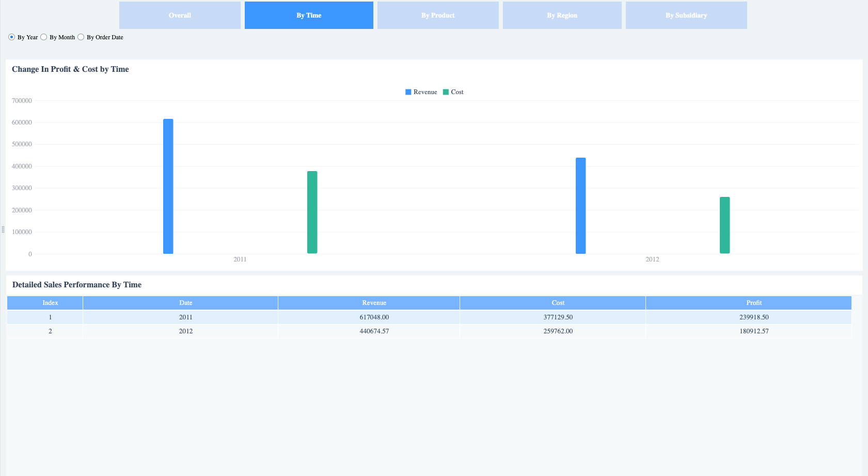The height and width of the screenshot is (476, 868).
Task: Select the 2012 Cost bar
Action: coord(724,225)
